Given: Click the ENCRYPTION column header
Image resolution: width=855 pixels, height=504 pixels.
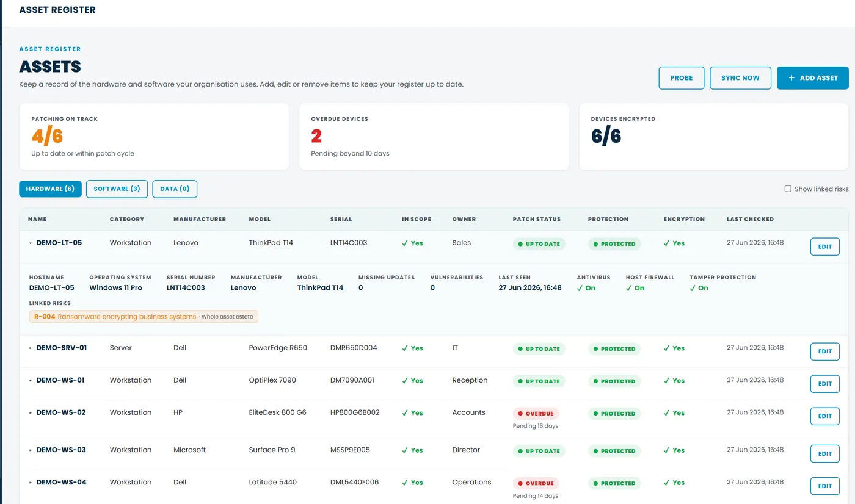Looking at the screenshot, I should pos(684,219).
